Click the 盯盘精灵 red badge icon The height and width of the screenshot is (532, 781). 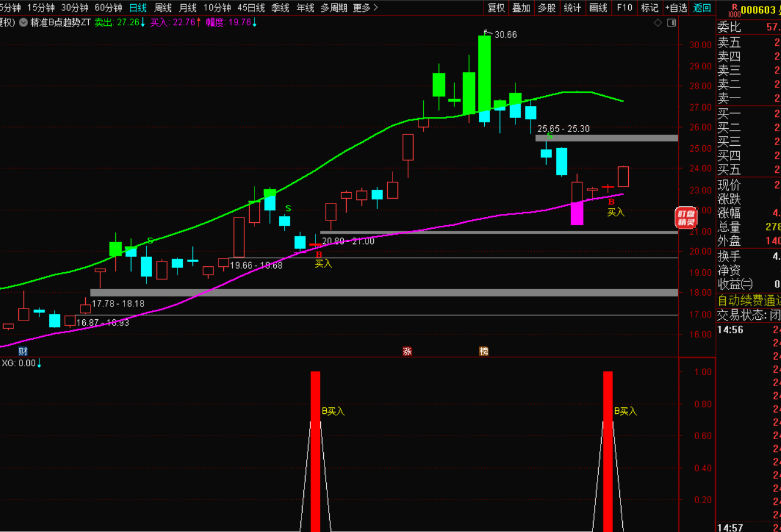click(685, 218)
